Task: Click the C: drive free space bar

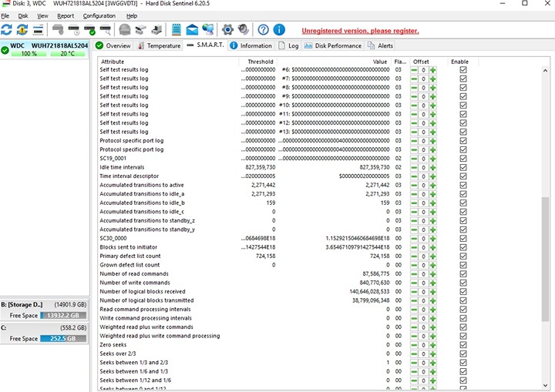Action: tap(63, 339)
